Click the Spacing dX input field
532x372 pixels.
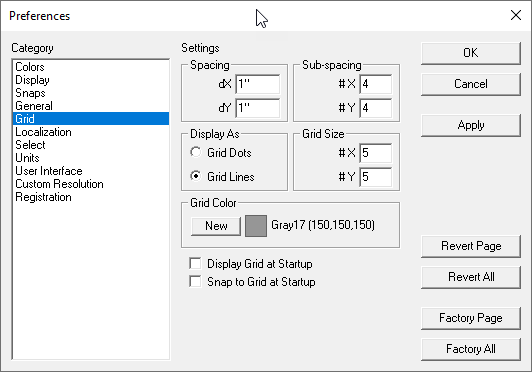coord(258,84)
